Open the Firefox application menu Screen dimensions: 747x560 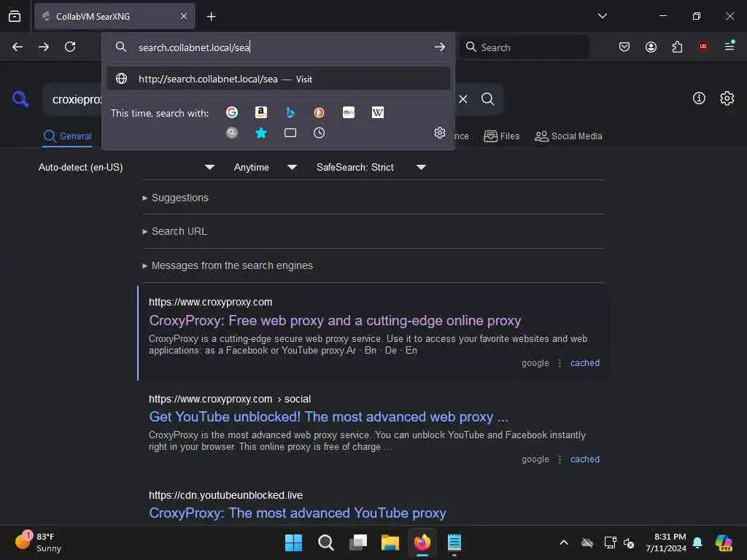(729, 46)
